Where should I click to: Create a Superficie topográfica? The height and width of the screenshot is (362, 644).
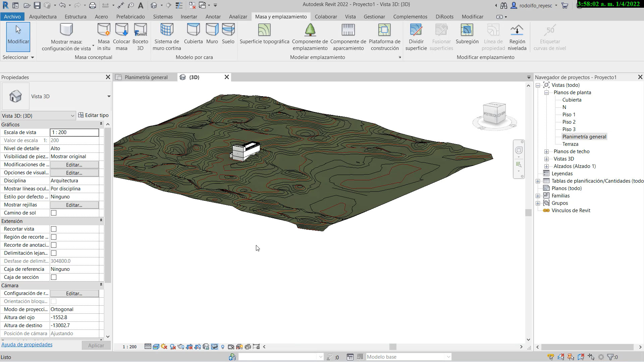coord(264,34)
